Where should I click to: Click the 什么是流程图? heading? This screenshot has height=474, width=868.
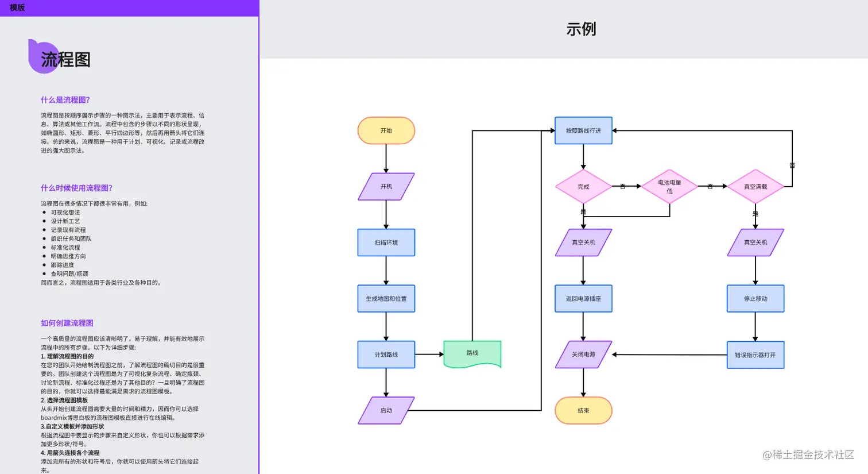(x=65, y=100)
